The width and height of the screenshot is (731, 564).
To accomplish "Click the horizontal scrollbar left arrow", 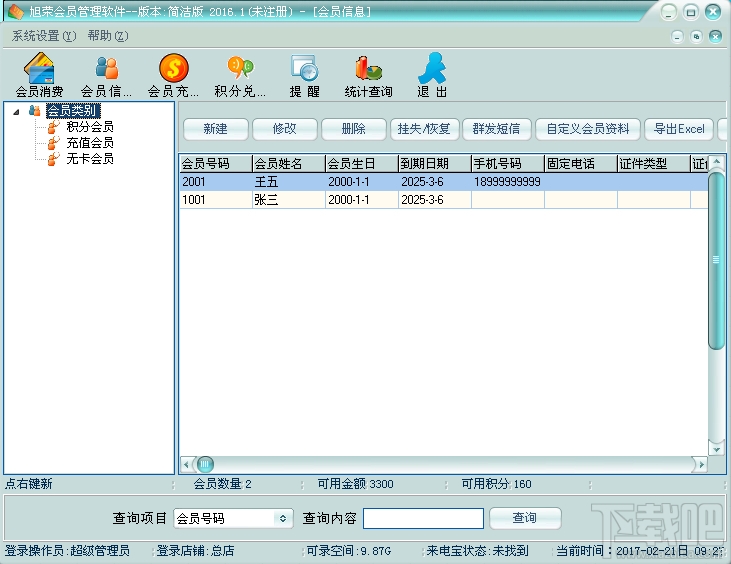I will pyautogui.click(x=186, y=464).
